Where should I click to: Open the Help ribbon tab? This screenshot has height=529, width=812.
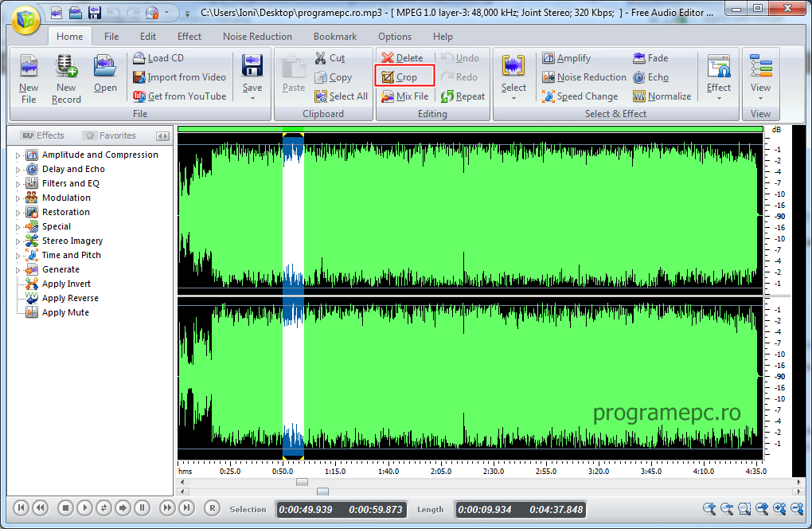[443, 37]
